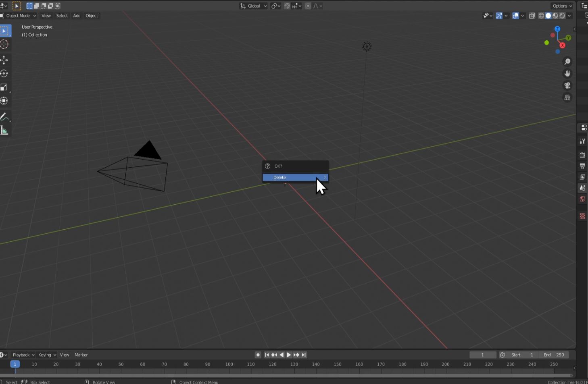This screenshot has width=588, height=384.
Task: Select the Measure tool
Action: pos(4,131)
